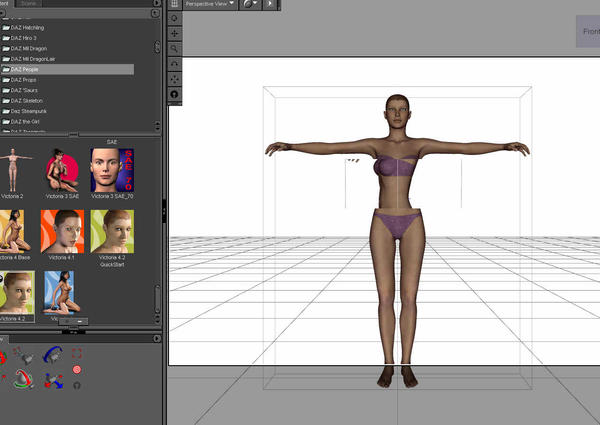Open the DAZ Skeleton folder
600x425 pixels.
point(23,101)
